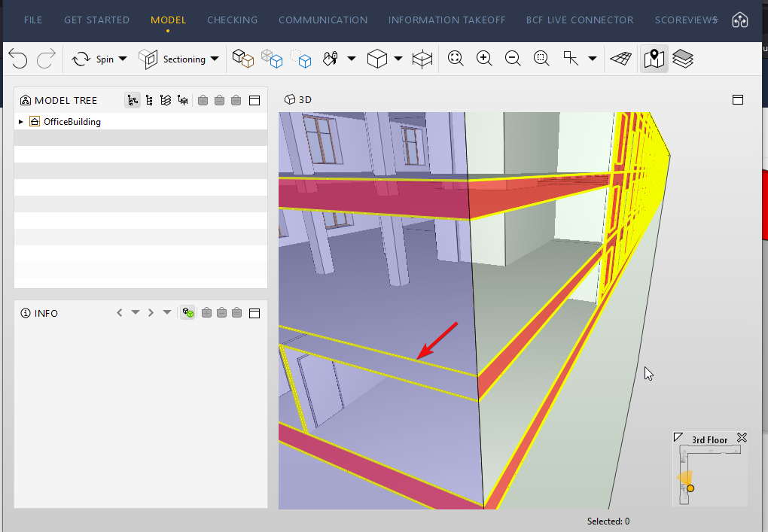Toggle Model Tree fourth hierarchy view icon

183,100
